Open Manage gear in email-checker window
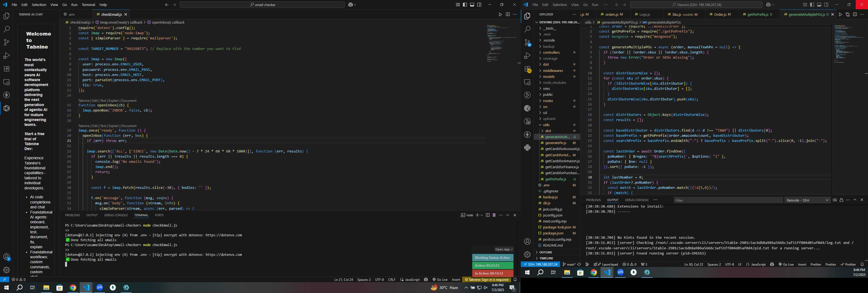The image size is (868, 293). point(7,270)
